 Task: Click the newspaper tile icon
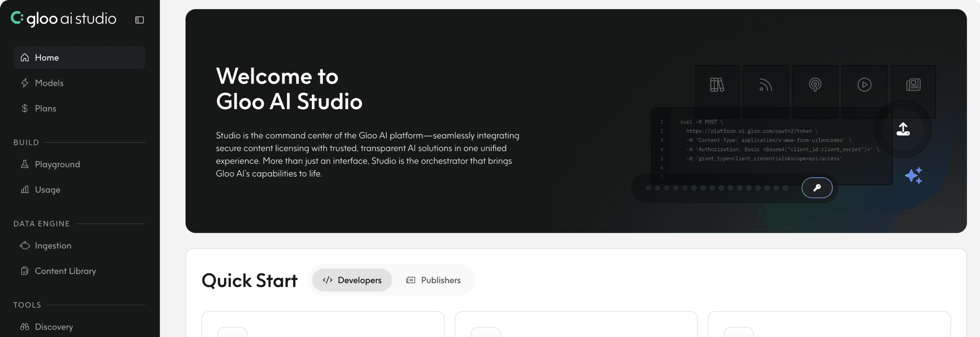[x=913, y=85]
